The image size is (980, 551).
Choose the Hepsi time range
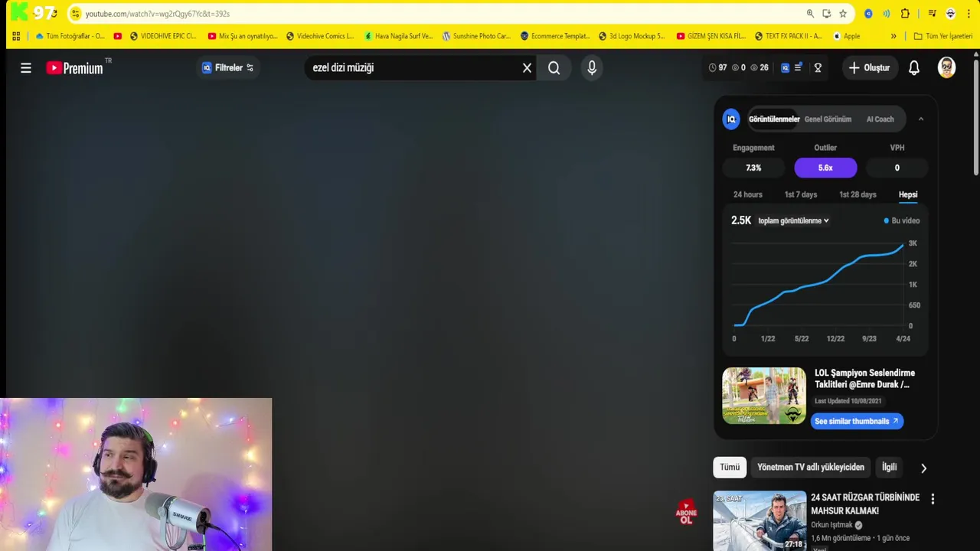[908, 194]
